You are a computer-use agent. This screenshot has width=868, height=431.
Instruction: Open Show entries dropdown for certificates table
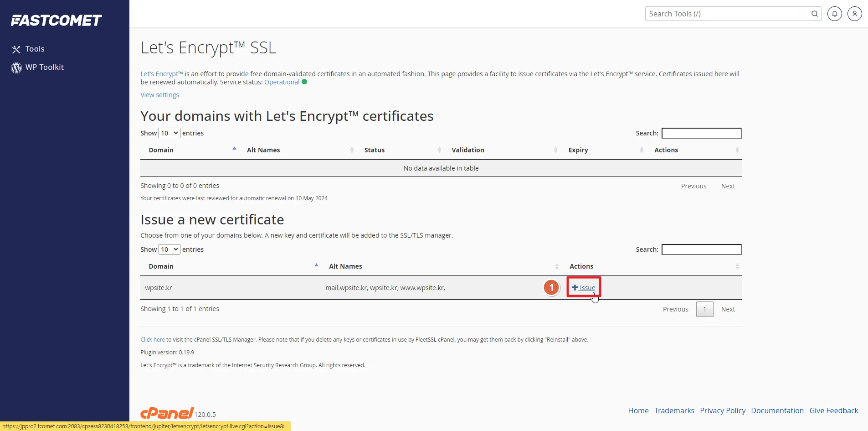(169, 133)
